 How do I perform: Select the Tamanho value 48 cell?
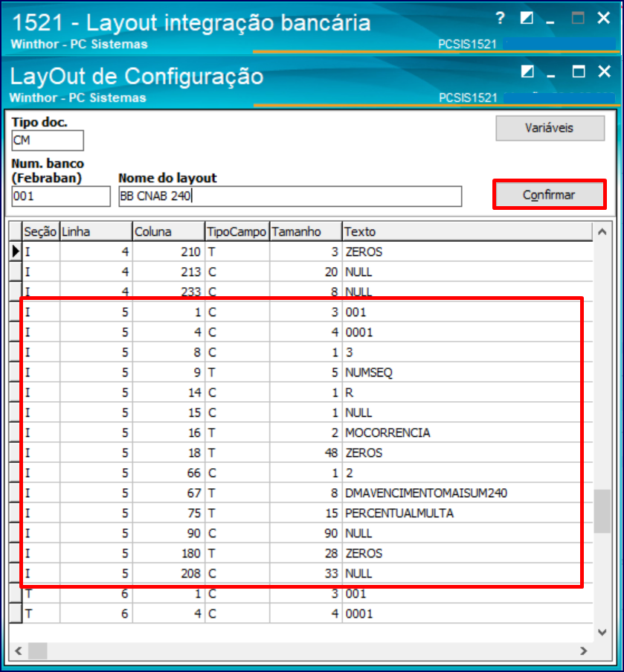click(x=306, y=452)
